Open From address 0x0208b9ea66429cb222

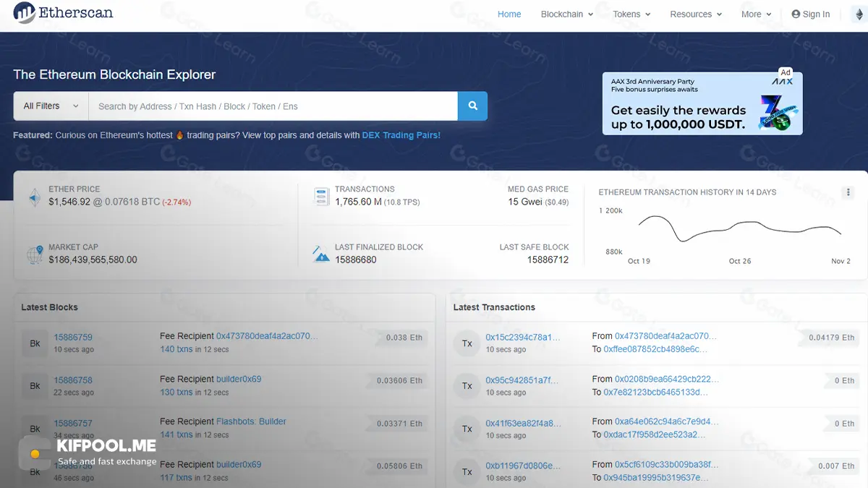point(667,379)
